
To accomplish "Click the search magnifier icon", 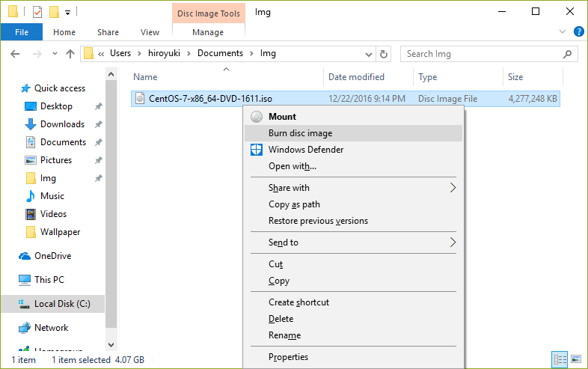I will (567, 54).
